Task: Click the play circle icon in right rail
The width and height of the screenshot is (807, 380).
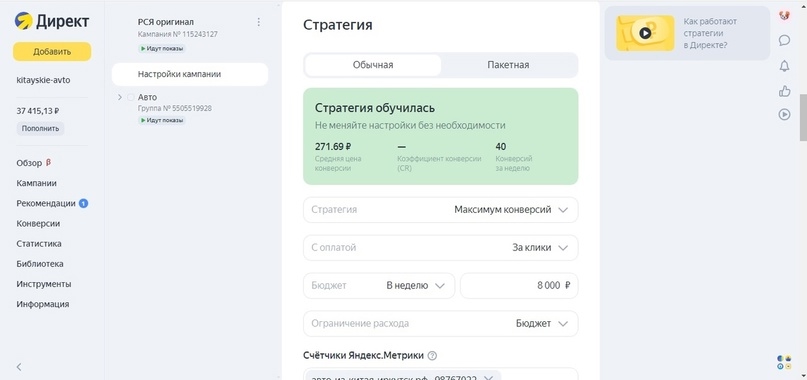Action: pyautogui.click(x=784, y=114)
